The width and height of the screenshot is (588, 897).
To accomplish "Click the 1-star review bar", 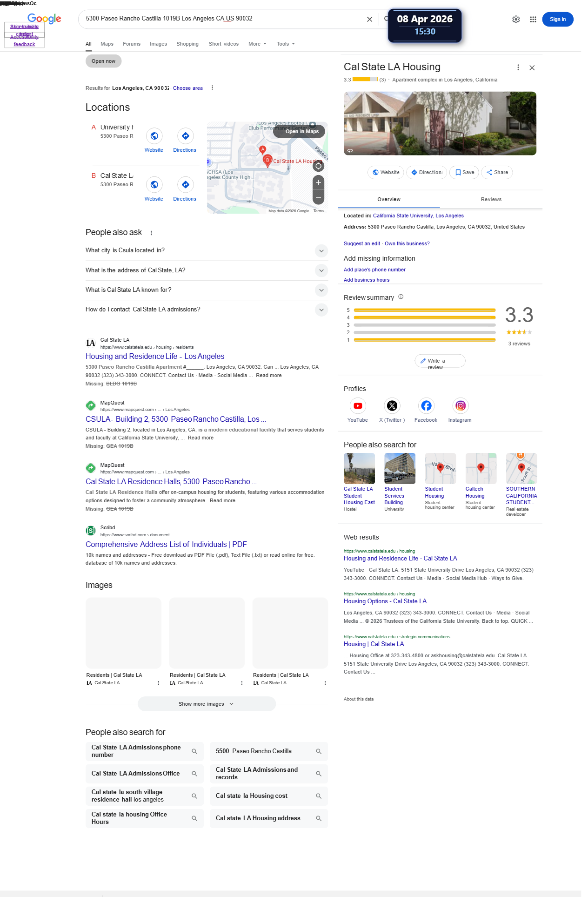I will (x=425, y=340).
